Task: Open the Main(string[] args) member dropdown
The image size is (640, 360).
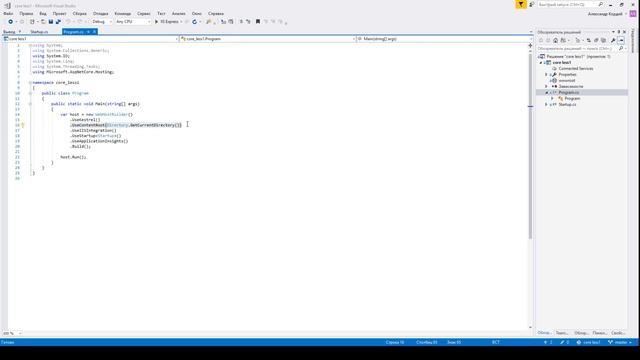Action: 444,39
